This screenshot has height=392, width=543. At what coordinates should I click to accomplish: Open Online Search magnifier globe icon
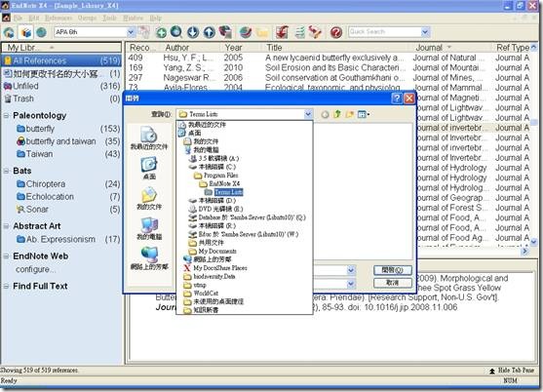176,32
